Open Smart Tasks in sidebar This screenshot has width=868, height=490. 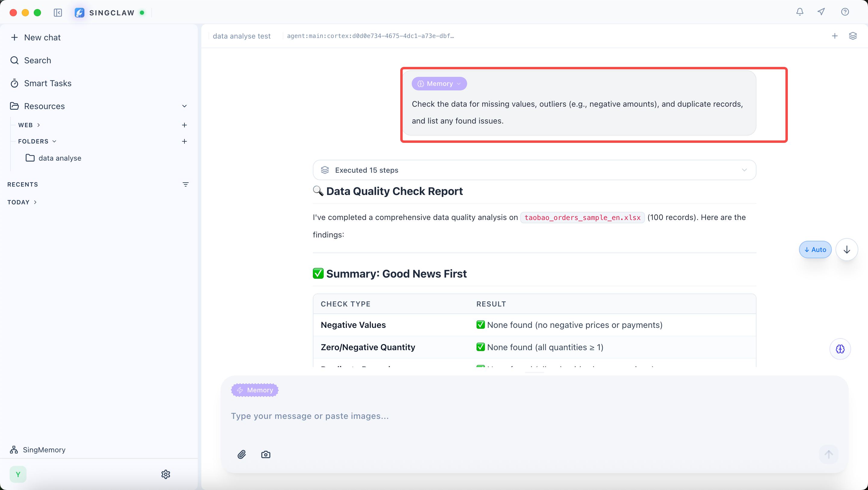(x=48, y=83)
